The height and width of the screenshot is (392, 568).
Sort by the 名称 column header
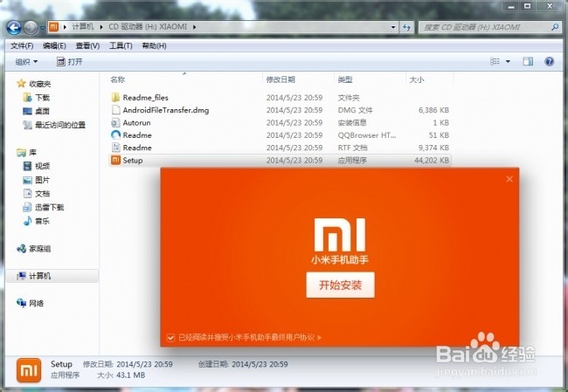click(117, 79)
